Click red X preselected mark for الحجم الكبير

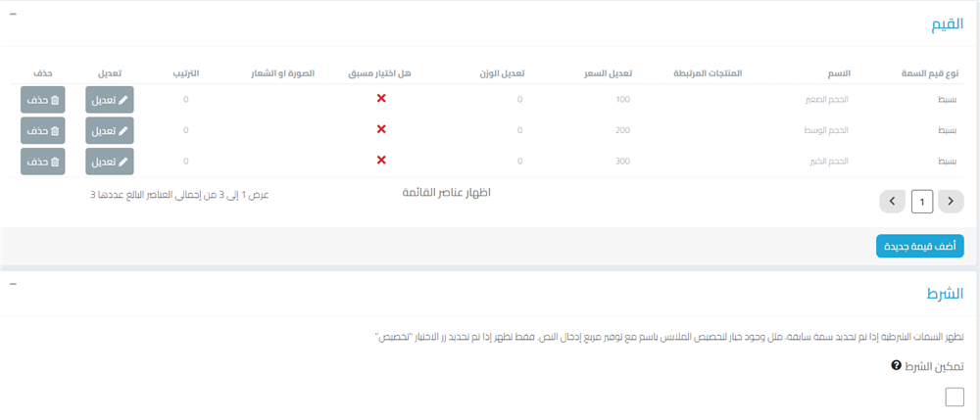[x=381, y=160]
